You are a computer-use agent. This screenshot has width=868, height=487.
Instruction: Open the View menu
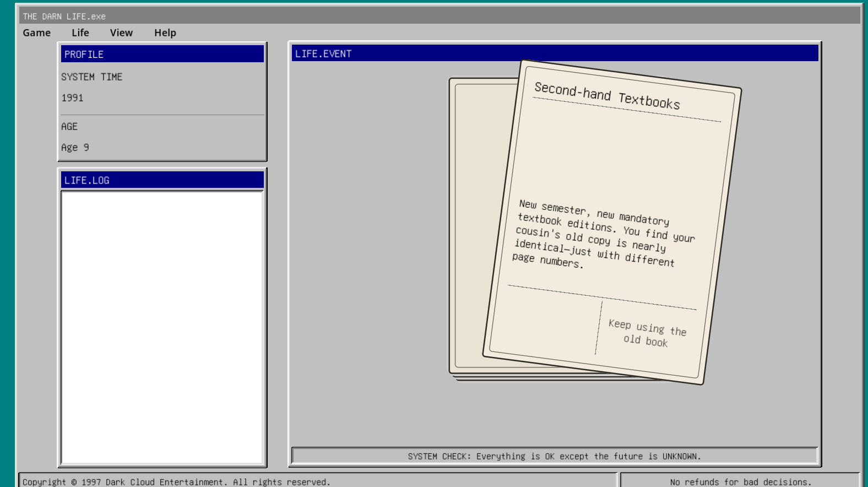[121, 33]
